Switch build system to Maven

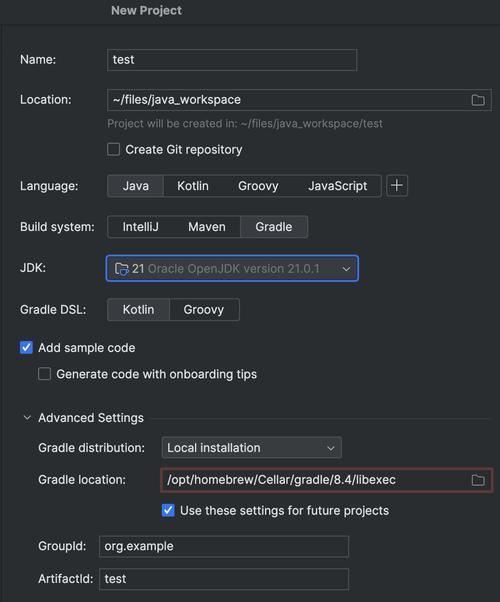pyautogui.click(x=207, y=227)
